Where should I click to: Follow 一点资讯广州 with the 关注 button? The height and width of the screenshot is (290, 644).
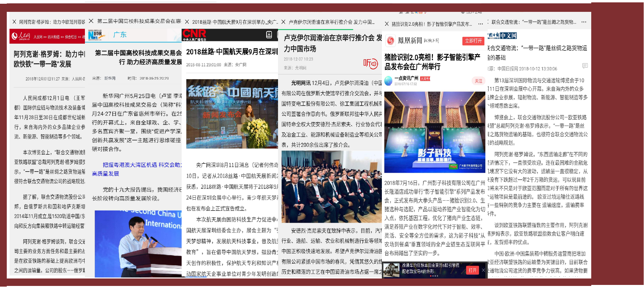tap(478, 81)
